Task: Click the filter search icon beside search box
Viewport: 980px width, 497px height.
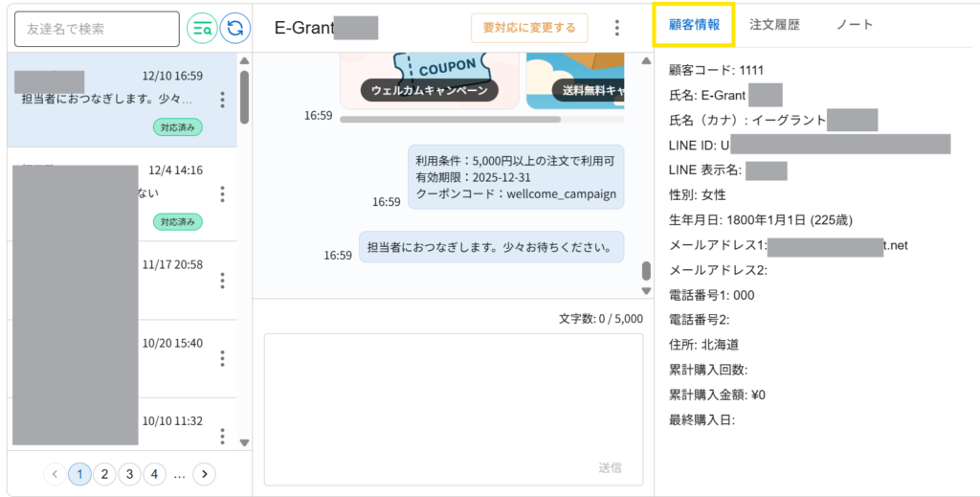Action: coord(202,29)
